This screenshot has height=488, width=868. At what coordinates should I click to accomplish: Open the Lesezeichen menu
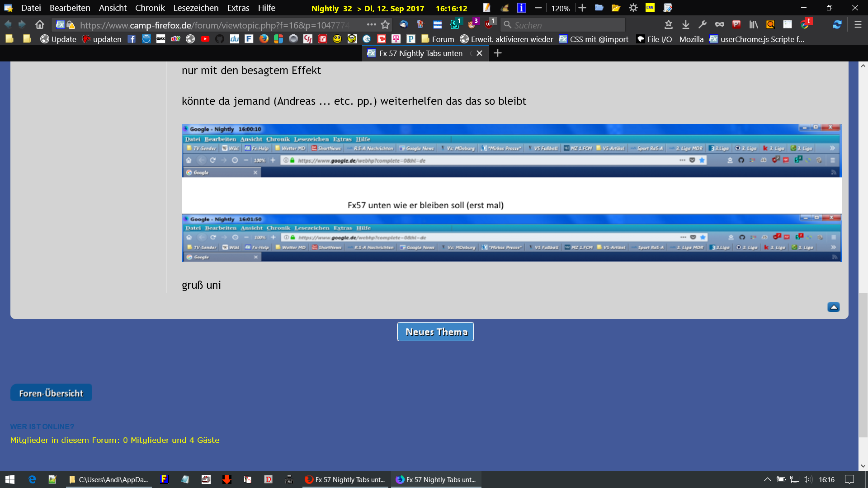point(196,8)
